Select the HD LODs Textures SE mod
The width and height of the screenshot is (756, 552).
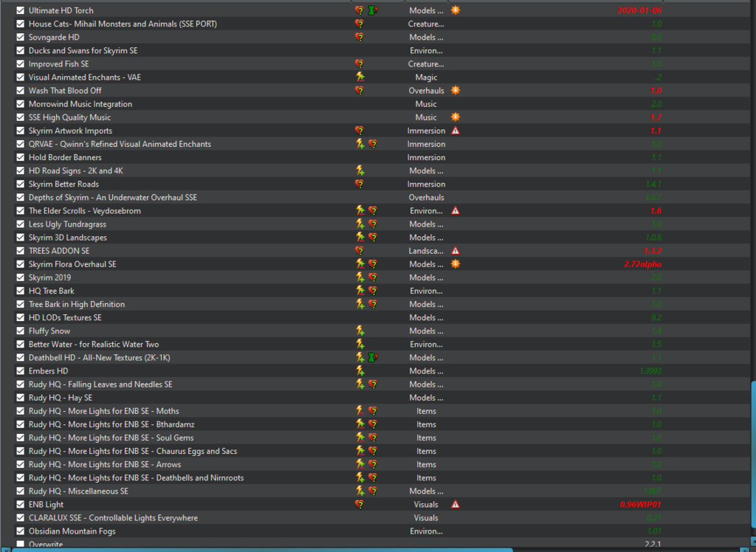[65, 317]
